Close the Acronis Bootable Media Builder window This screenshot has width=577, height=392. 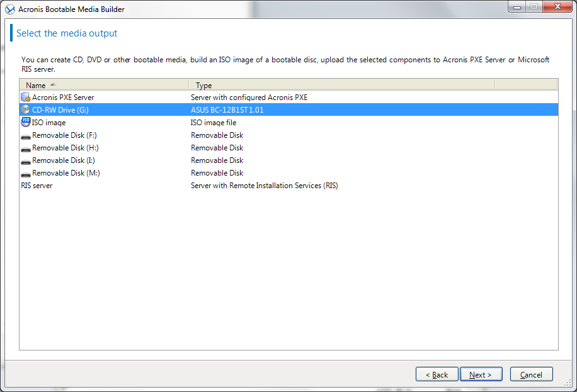tap(557, 7)
